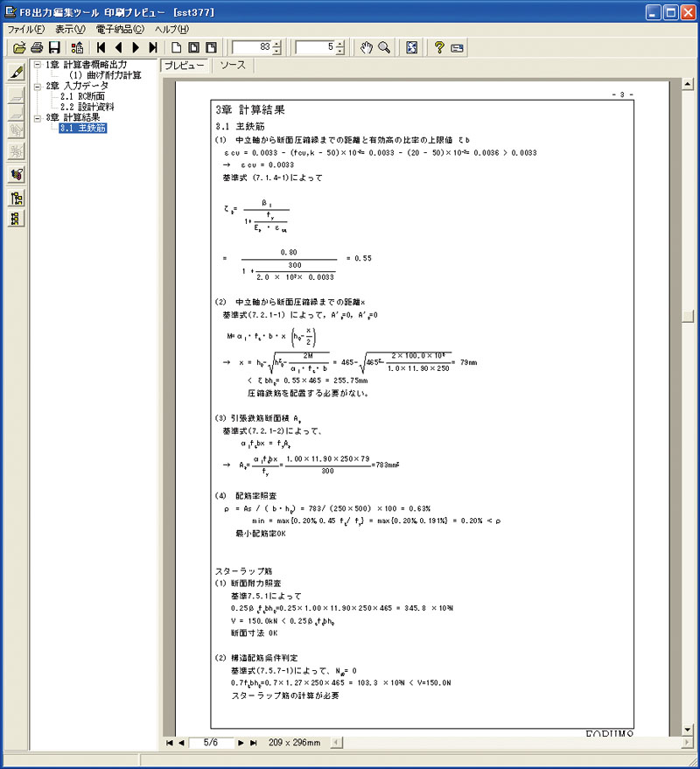The image size is (700, 769).
Task: Select 3章 計算結果 in the tree
Action: point(73,118)
